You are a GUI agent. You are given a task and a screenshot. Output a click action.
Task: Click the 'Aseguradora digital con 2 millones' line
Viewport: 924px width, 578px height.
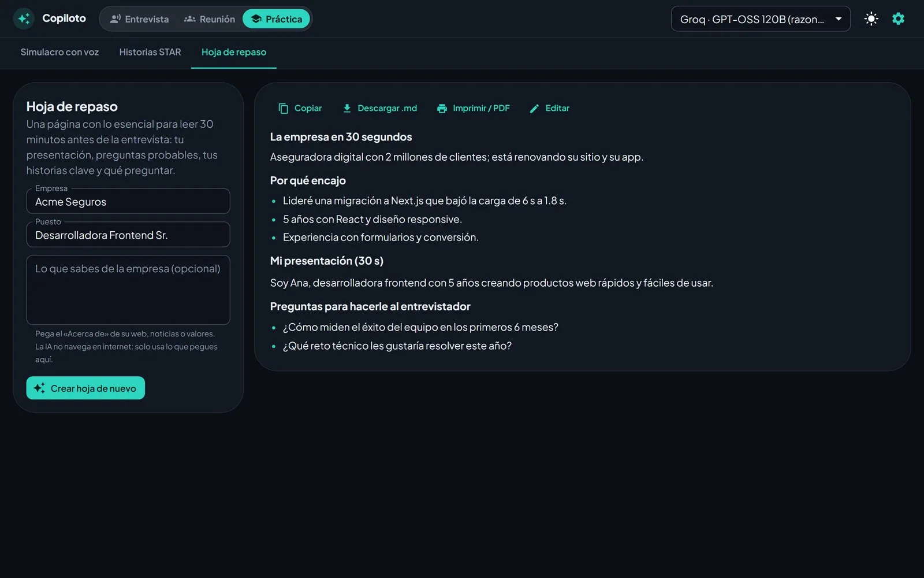[x=456, y=157]
